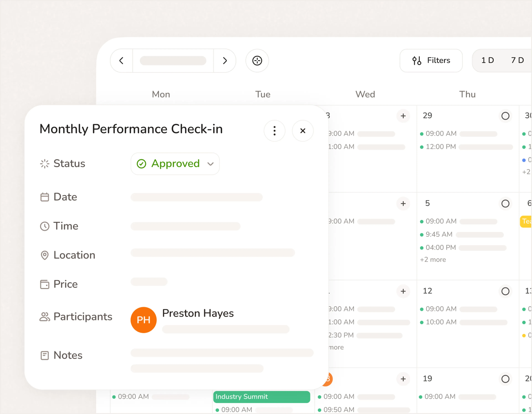Open the 09:00 AM event on day 12

click(x=458, y=309)
